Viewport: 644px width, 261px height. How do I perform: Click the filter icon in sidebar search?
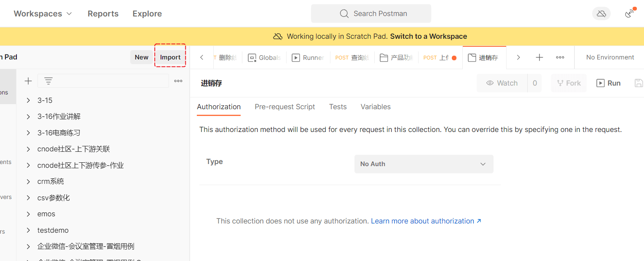point(48,81)
